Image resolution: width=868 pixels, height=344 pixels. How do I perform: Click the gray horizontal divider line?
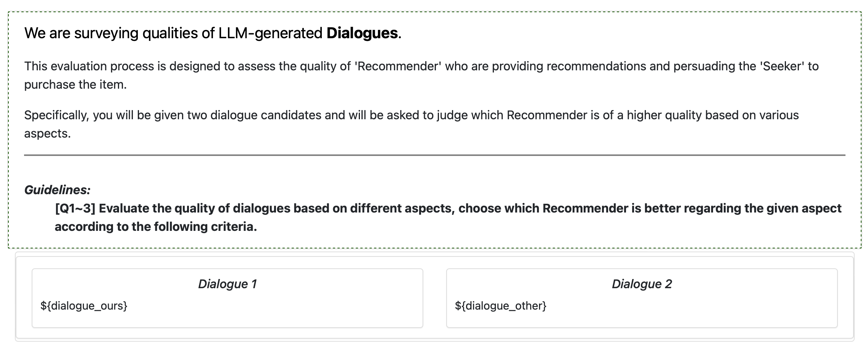pos(434,155)
